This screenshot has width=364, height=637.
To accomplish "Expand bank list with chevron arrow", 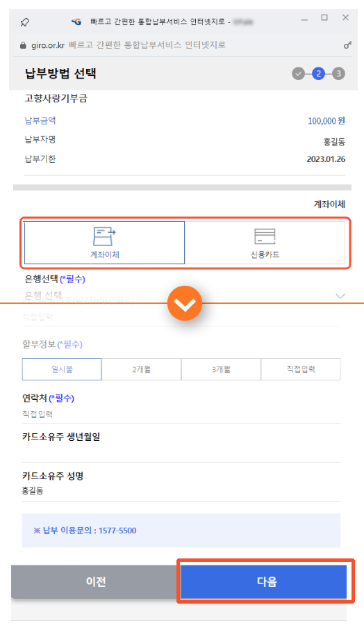I will pos(340,296).
